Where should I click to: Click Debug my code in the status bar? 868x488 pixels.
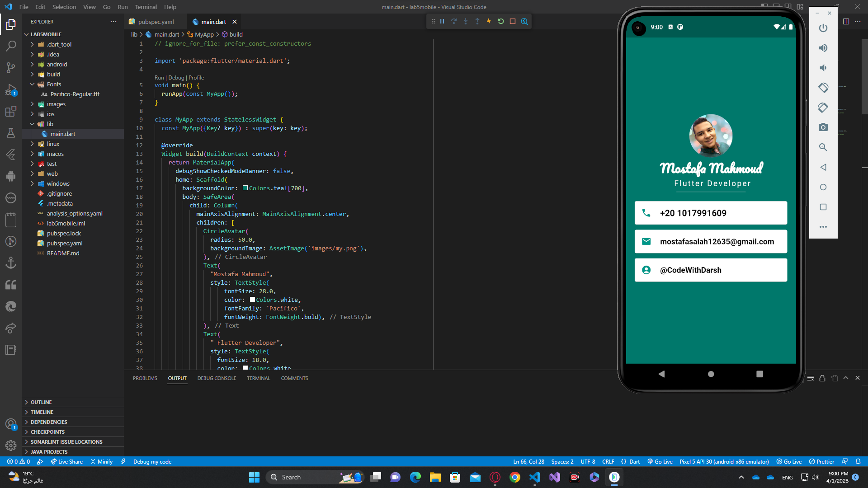pyautogui.click(x=152, y=461)
